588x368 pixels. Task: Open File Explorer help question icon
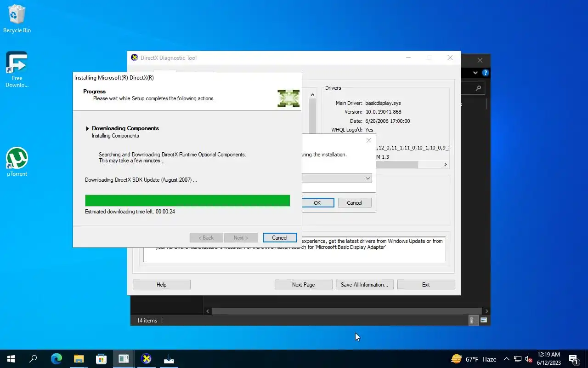point(486,73)
